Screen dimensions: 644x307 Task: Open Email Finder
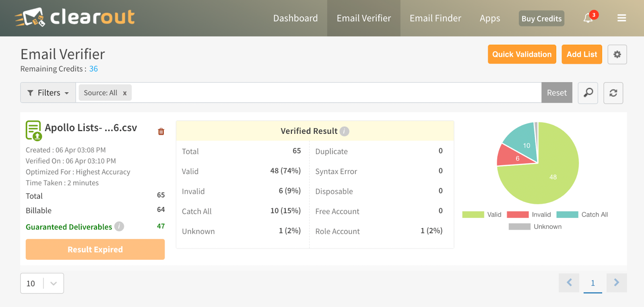[x=436, y=18]
